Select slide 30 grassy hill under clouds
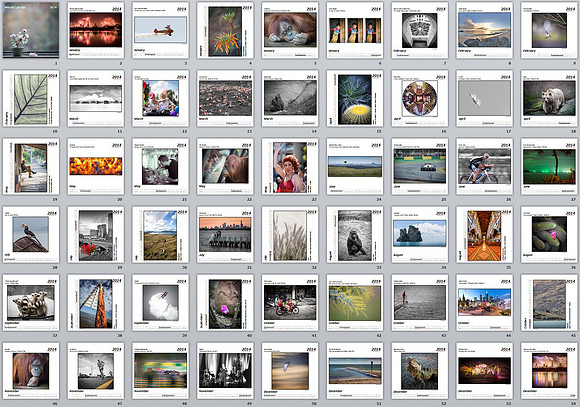The width and height of the screenshot is (580, 407). 161,235
